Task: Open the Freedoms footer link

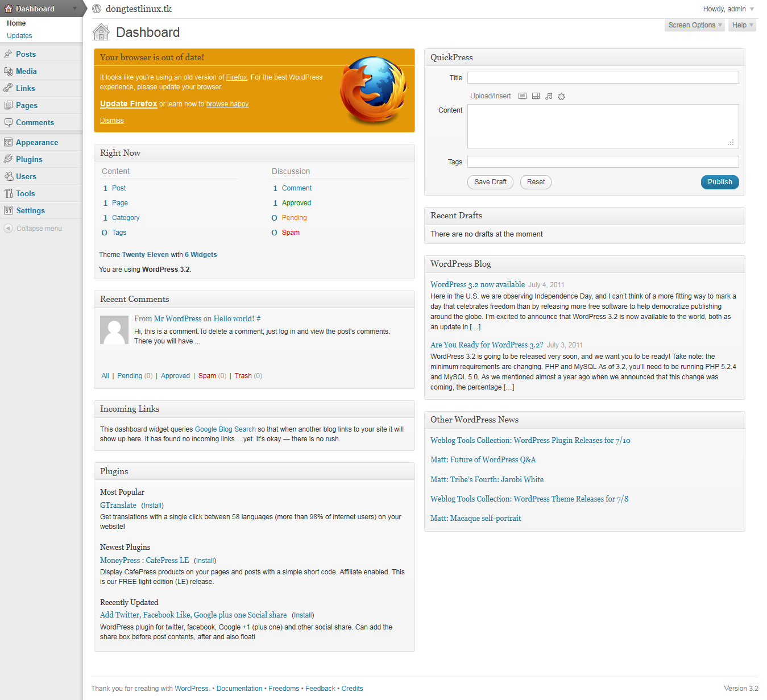Action: coord(284,689)
